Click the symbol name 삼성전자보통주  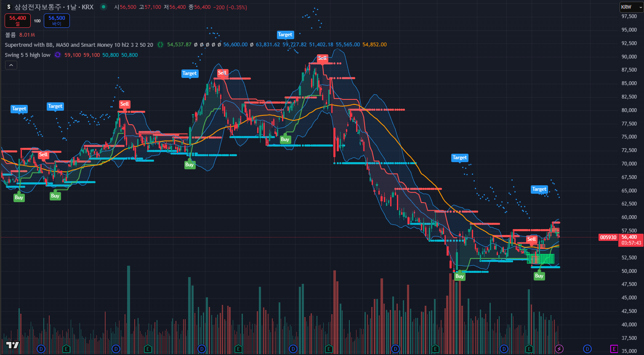point(38,7)
